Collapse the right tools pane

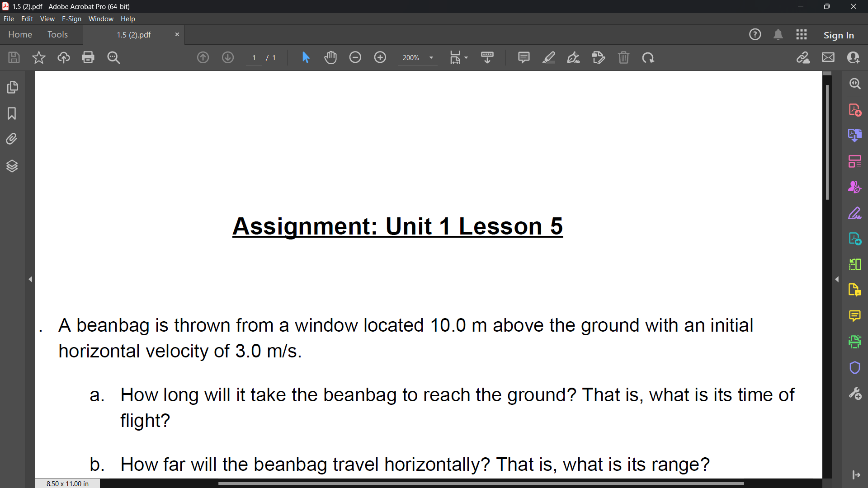(837, 279)
